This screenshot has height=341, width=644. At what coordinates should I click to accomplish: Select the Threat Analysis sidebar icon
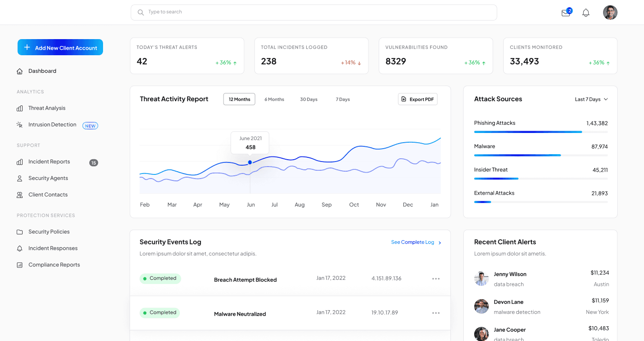[19, 108]
